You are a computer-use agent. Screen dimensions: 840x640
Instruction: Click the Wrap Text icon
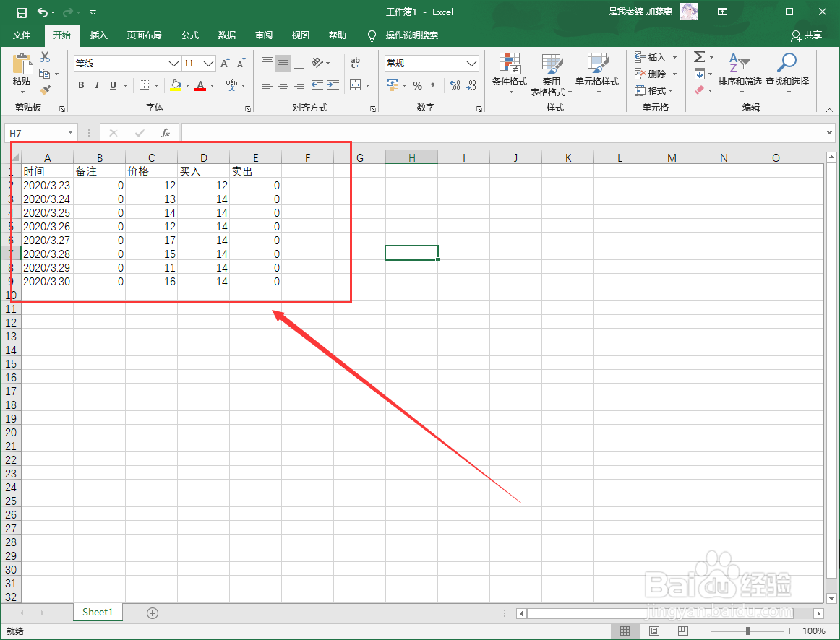(355, 63)
